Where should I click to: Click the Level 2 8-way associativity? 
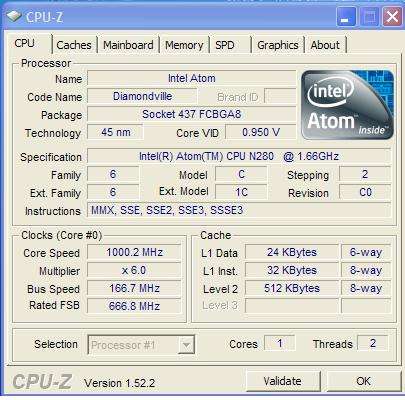366,288
